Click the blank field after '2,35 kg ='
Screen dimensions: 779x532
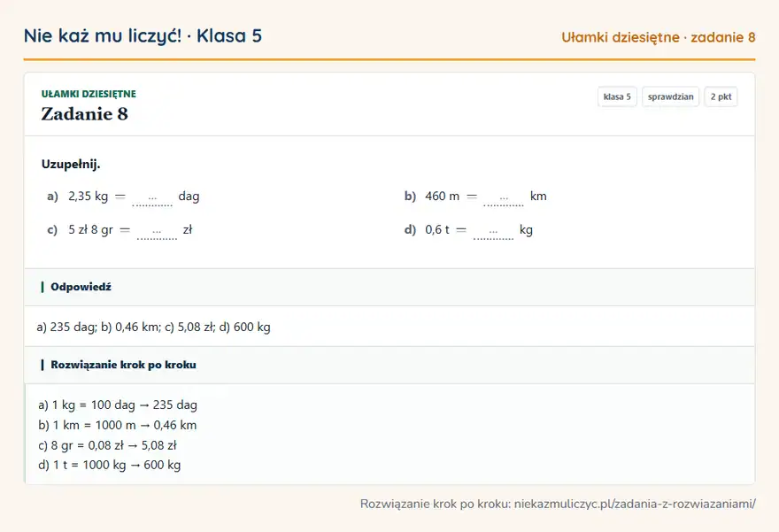pyautogui.click(x=152, y=197)
